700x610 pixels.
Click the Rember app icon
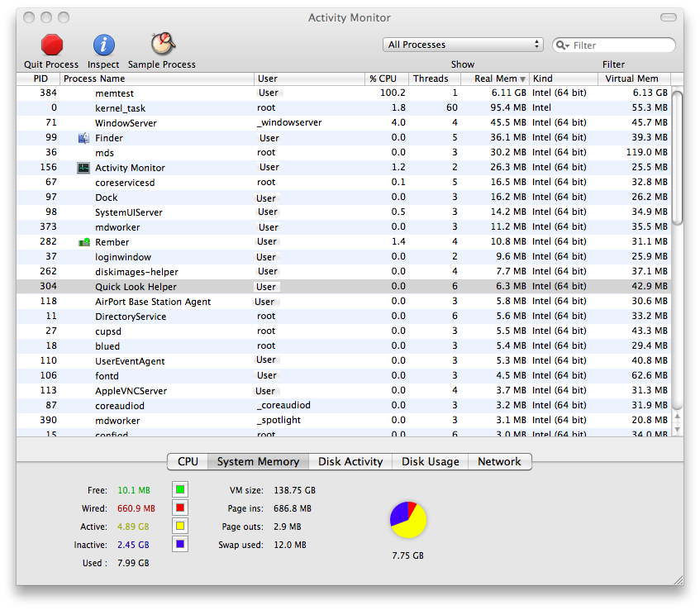[x=84, y=242]
